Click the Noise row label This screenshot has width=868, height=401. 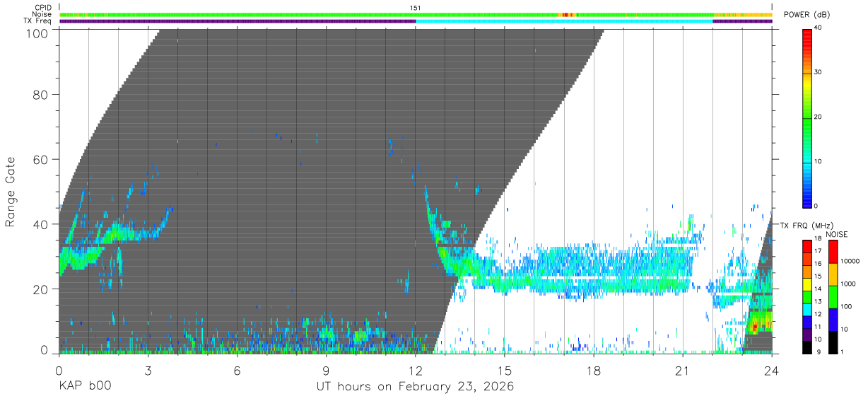pyautogui.click(x=42, y=14)
